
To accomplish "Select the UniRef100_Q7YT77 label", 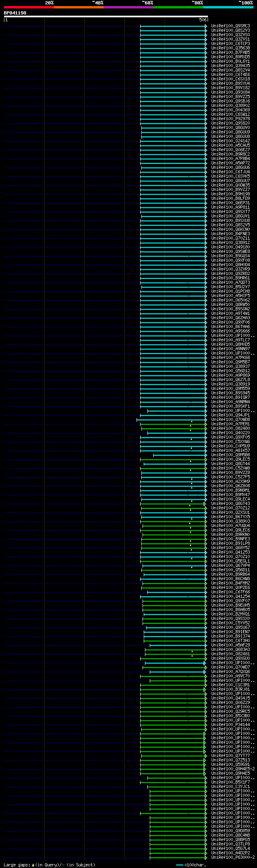I will coord(230,755).
